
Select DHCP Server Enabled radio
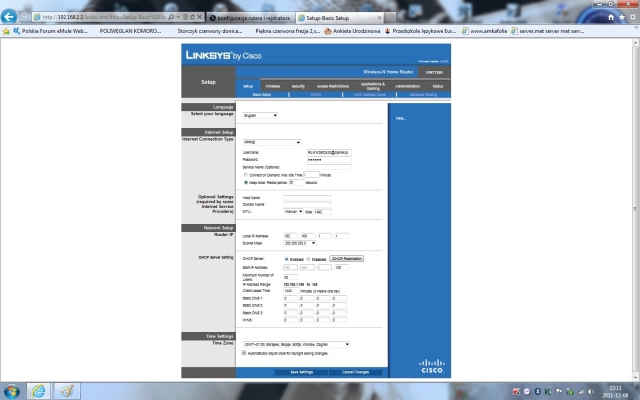pos(286,259)
